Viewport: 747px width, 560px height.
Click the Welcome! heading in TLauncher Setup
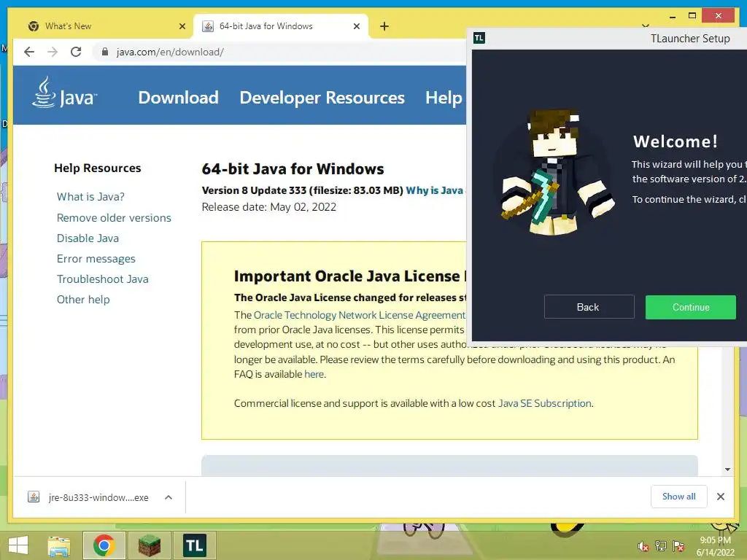click(x=675, y=141)
